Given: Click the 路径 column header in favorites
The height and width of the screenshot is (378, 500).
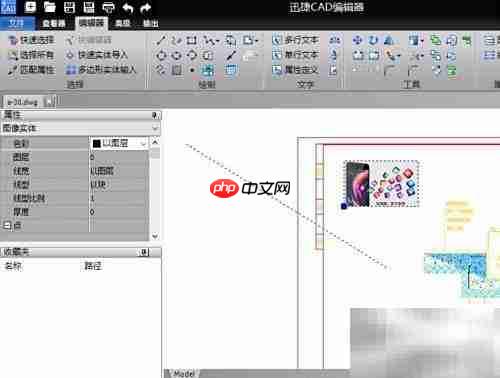Looking at the screenshot, I should [93, 266].
